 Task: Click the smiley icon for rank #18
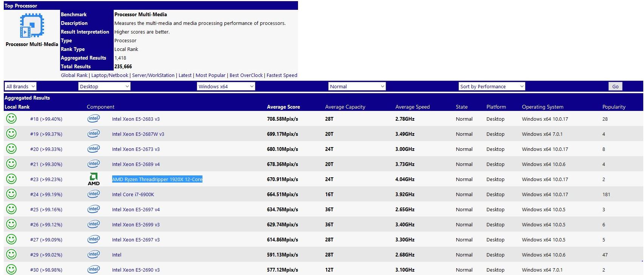(11, 118)
